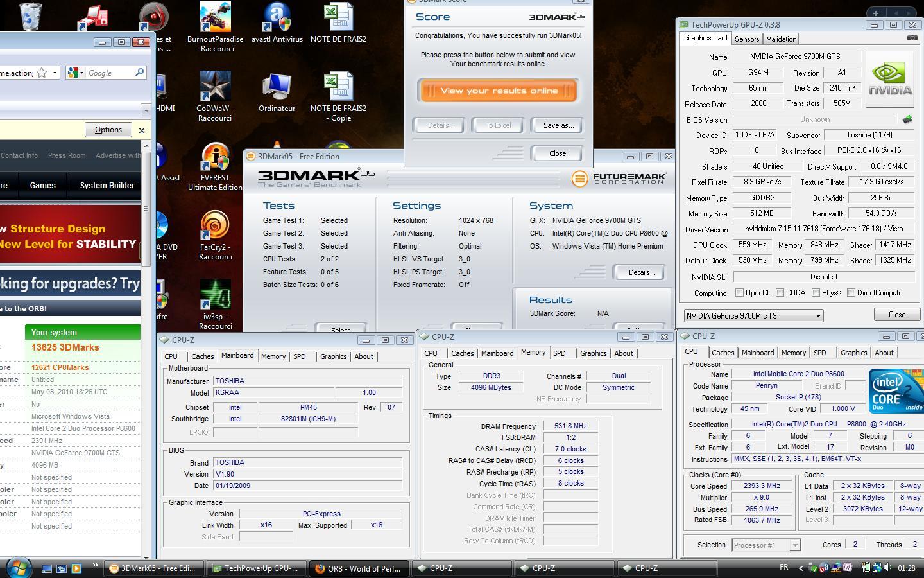The width and height of the screenshot is (924, 578).
Task: Click the Options button in Firefox bar
Action: coord(108,130)
